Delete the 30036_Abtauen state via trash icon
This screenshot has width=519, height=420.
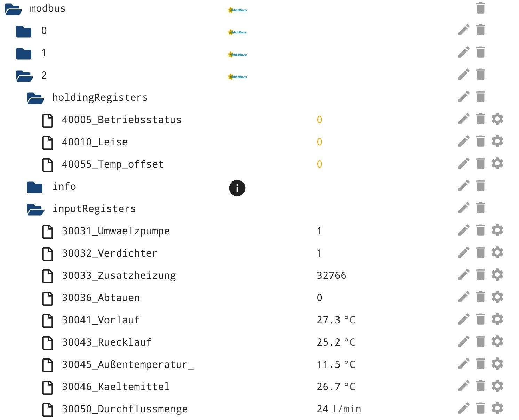pyautogui.click(x=480, y=297)
